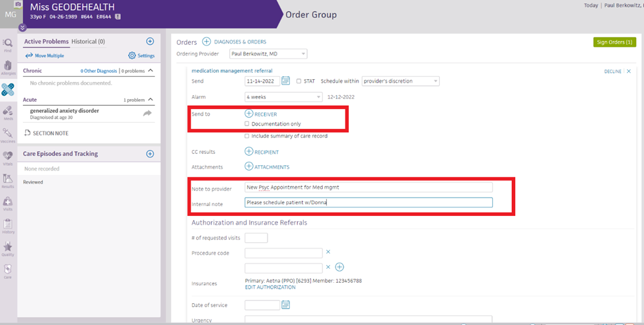This screenshot has width=644, height=325.
Task: Add a new active problem with plus icon
Action: [150, 41]
